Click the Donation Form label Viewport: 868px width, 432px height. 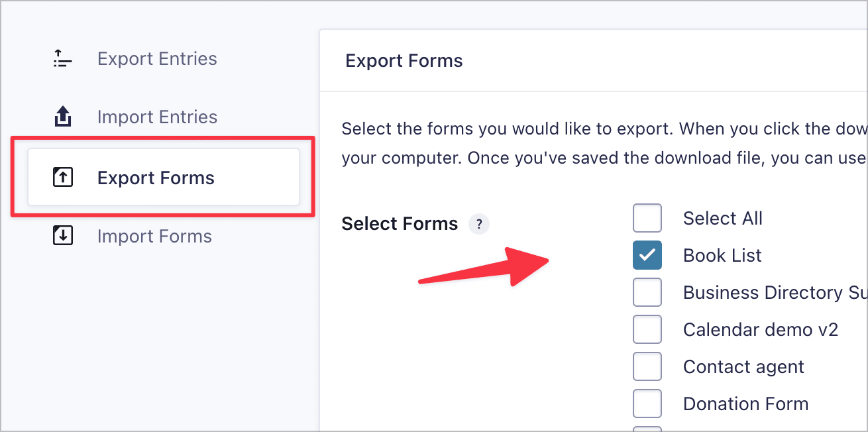point(745,404)
